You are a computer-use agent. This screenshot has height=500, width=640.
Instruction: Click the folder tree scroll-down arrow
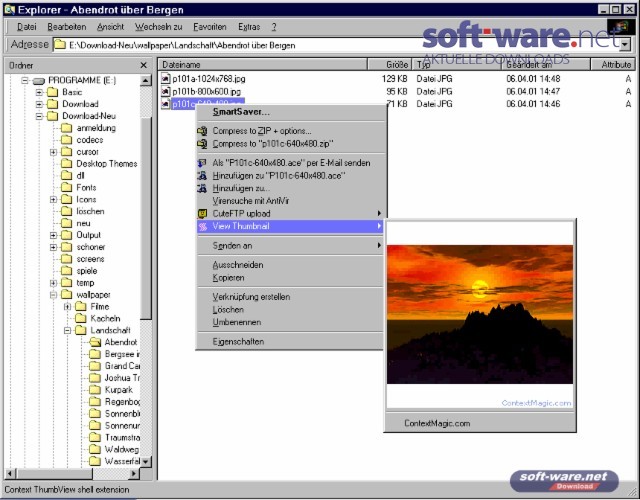[x=146, y=461]
